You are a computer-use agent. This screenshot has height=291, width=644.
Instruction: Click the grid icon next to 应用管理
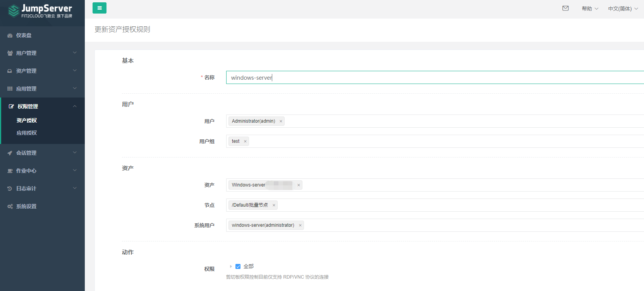click(10, 89)
